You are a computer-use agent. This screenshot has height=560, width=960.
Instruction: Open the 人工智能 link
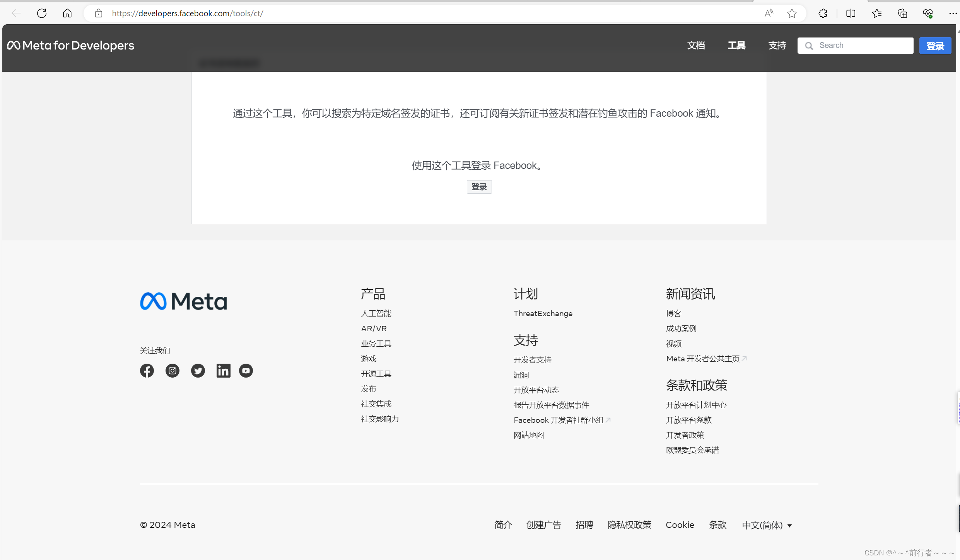[376, 313]
